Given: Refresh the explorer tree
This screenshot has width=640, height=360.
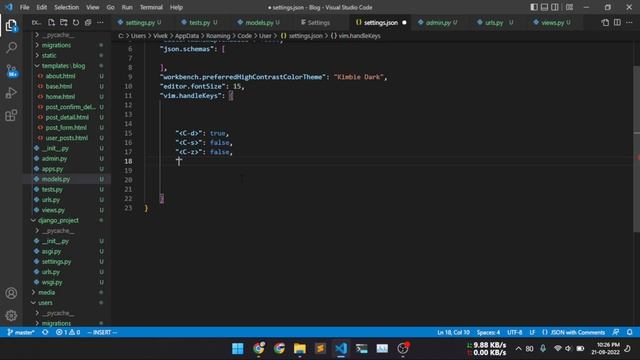Looking at the screenshot, I should [x=76, y=22].
